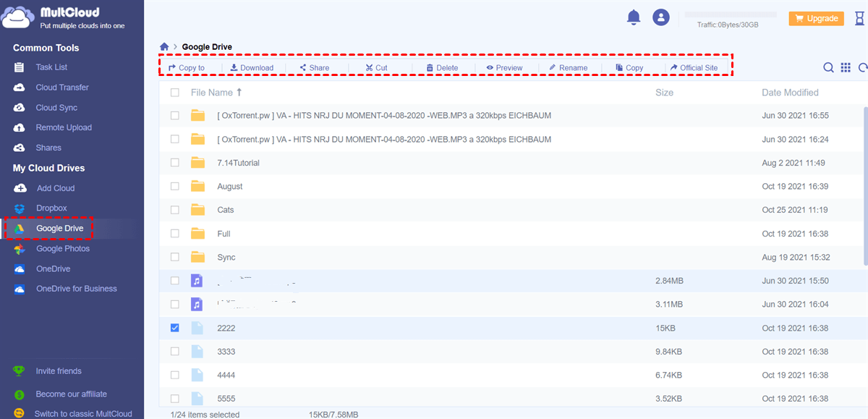The height and width of the screenshot is (419, 868).
Task: Click Add Cloud in sidebar
Action: click(x=55, y=188)
